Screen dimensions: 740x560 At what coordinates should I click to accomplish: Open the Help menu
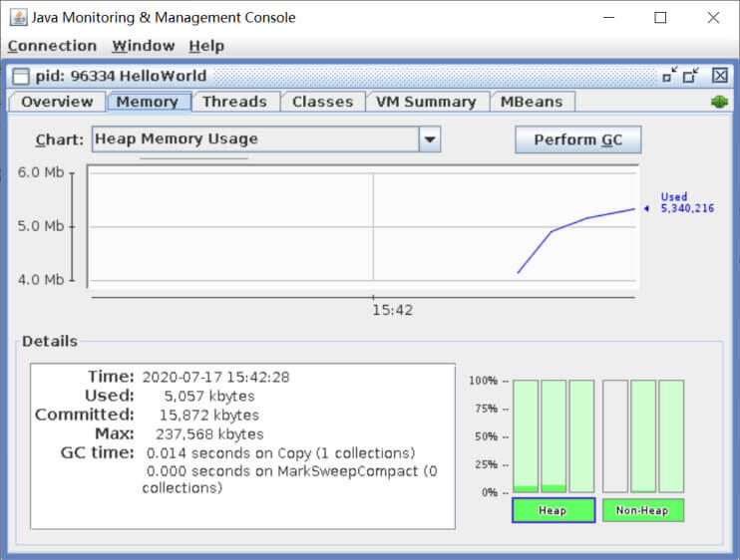coord(206,46)
